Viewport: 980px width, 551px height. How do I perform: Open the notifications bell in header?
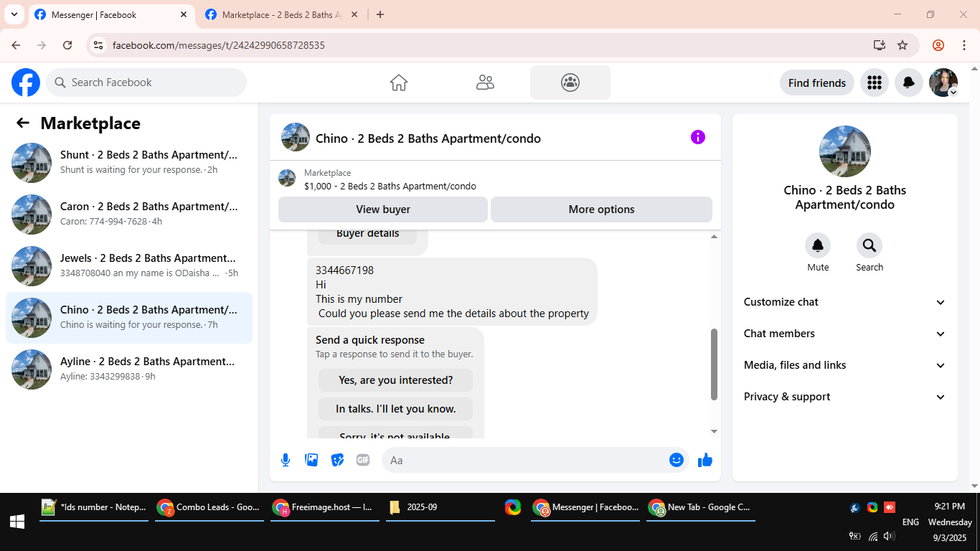[908, 83]
